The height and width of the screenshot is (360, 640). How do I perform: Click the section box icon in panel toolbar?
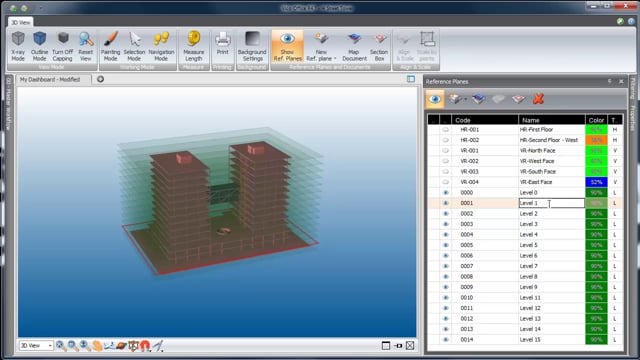518,99
